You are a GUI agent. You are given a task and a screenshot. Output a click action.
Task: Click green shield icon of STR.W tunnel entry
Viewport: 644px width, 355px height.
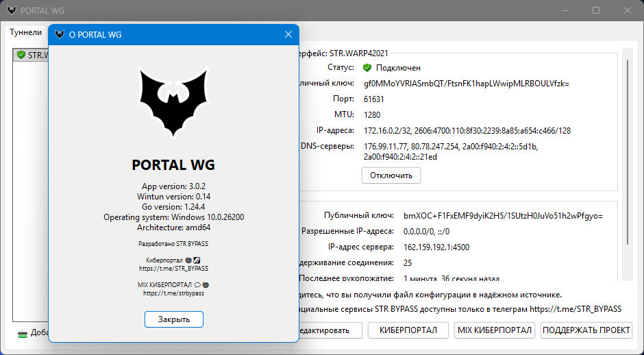pyautogui.click(x=21, y=55)
